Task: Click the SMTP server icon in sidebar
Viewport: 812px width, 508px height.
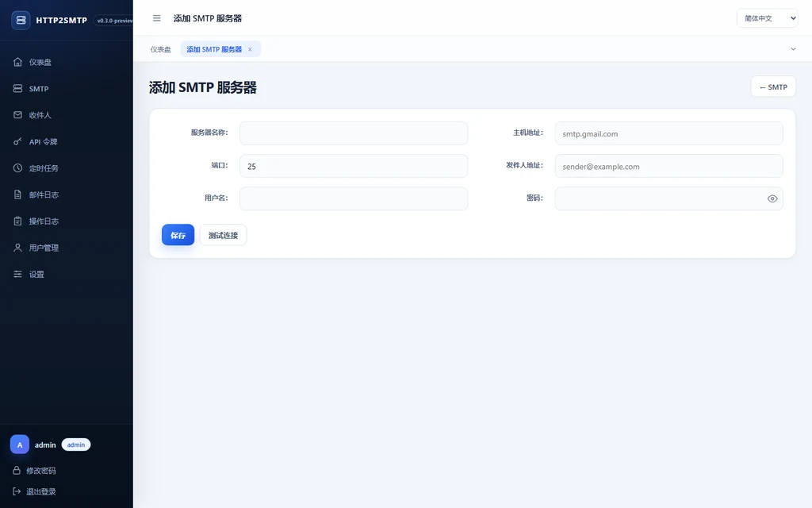Action: [x=17, y=89]
